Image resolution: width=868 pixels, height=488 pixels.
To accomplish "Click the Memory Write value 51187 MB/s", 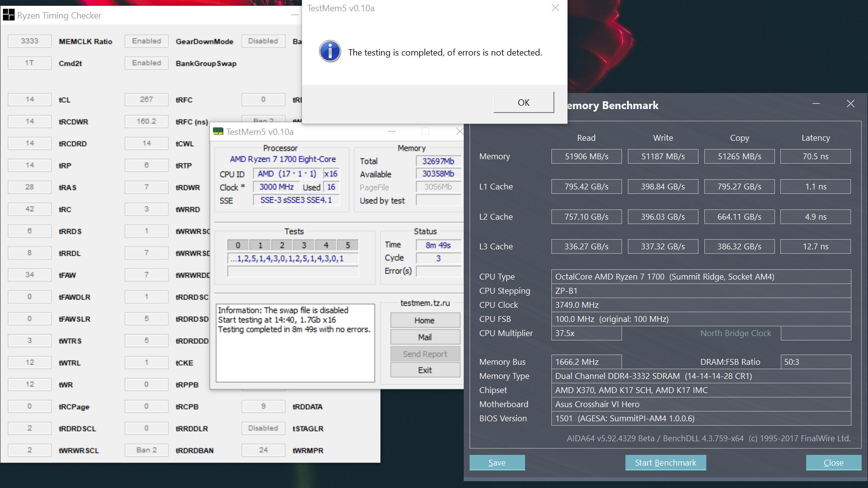I will 663,156.
